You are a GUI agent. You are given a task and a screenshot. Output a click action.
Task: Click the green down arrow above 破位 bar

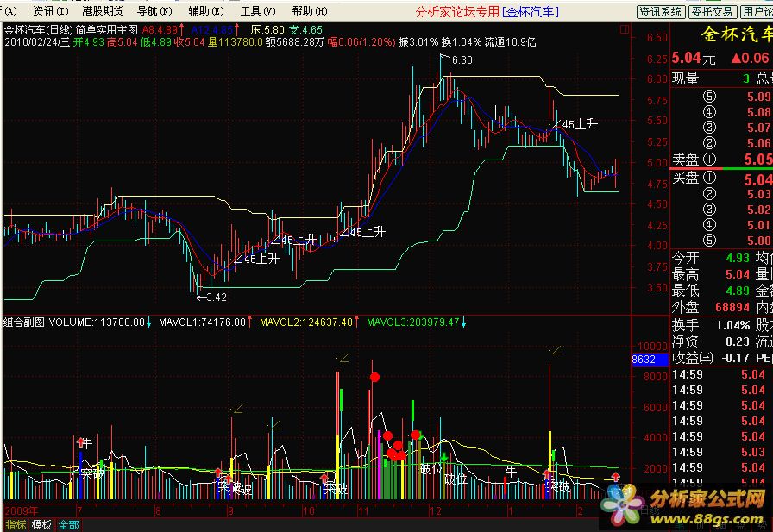444,457
